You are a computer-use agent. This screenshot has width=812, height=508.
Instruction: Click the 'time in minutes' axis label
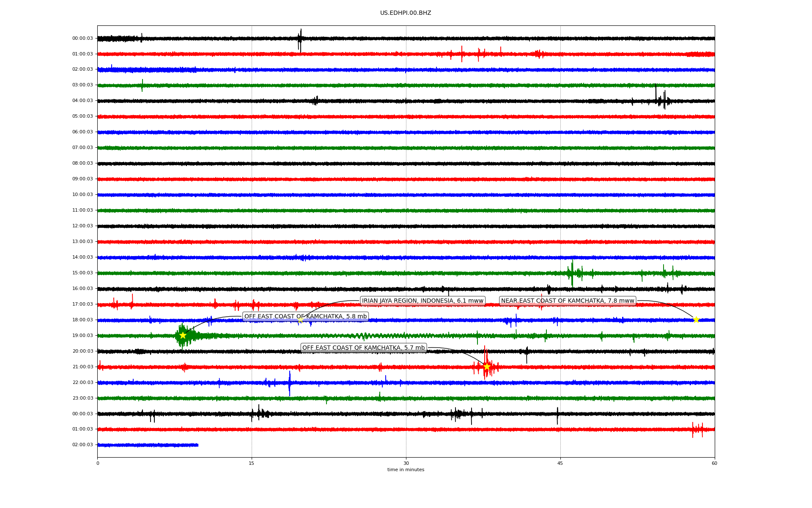click(406, 470)
